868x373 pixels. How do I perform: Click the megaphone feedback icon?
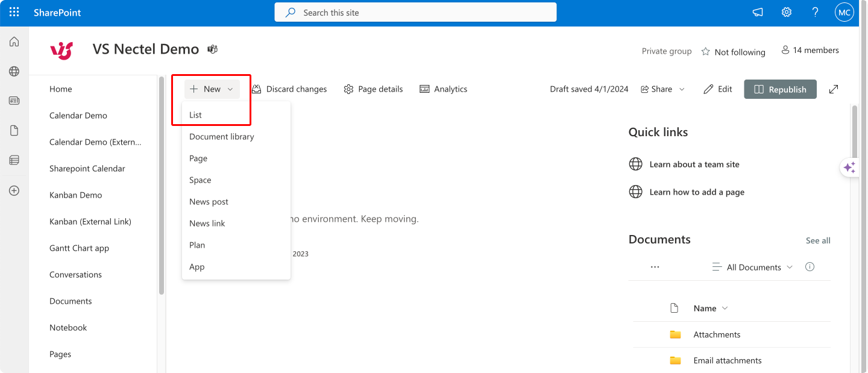[x=758, y=12]
